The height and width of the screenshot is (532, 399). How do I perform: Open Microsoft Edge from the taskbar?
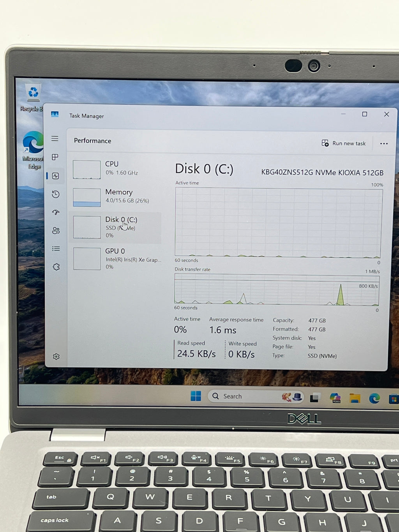tap(374, 398)
